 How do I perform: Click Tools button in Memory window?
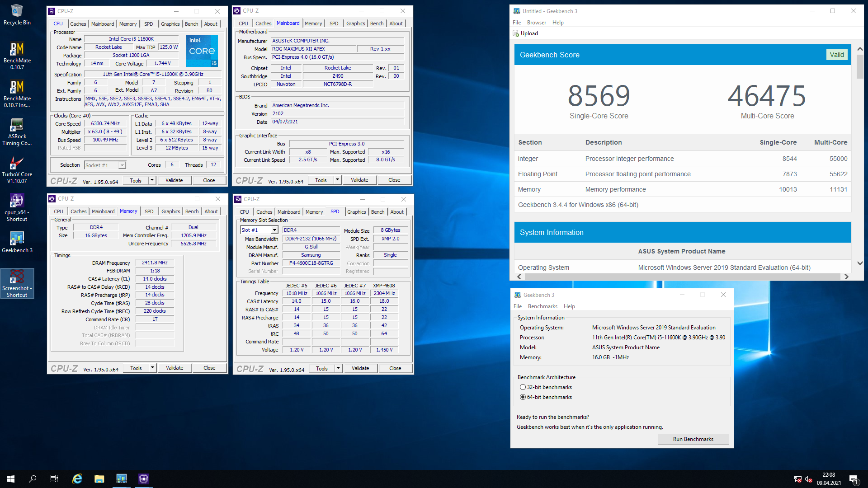[x=136, y=368]
